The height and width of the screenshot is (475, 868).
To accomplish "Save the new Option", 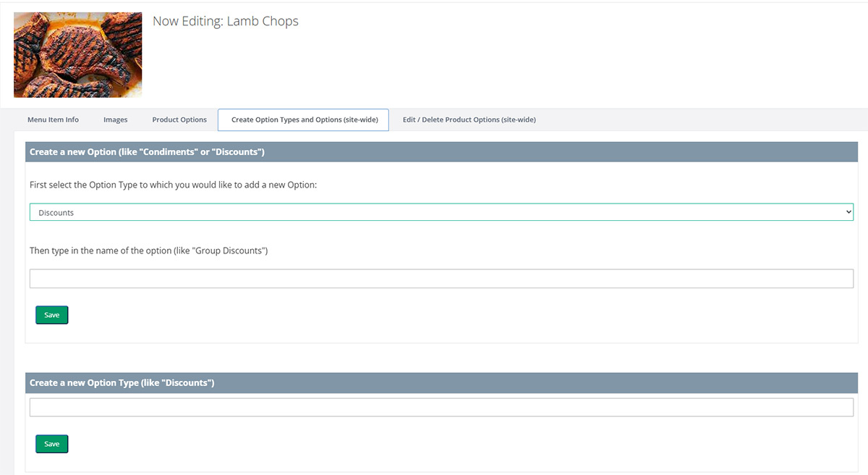I will pos(52,315).
